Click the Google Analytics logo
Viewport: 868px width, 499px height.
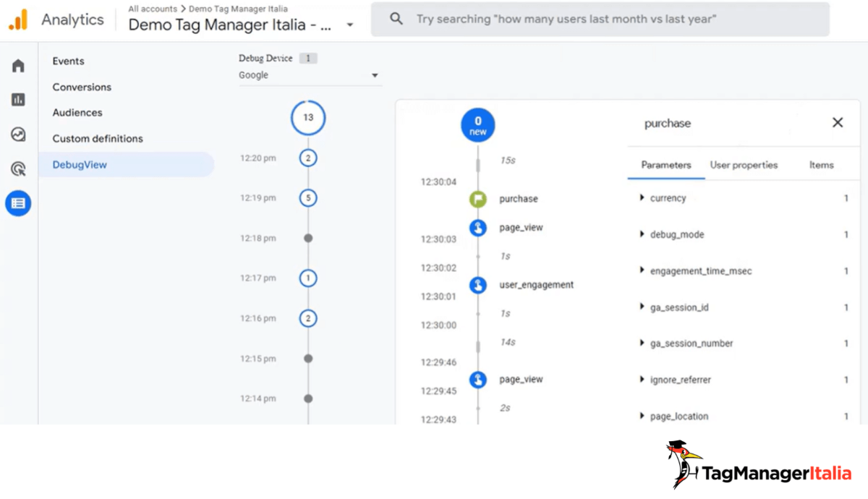point(18,20)
